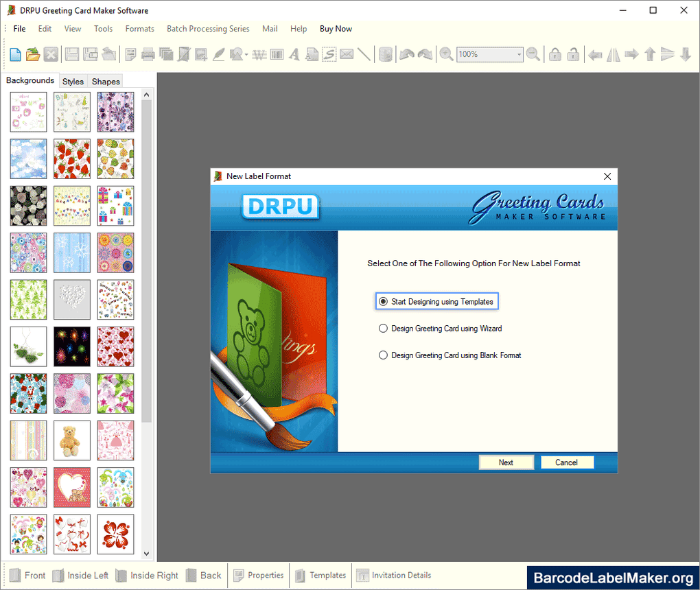Click the Save floppy disk icon
This screenshot has height=590, width=700.
(x=72, y=54)
